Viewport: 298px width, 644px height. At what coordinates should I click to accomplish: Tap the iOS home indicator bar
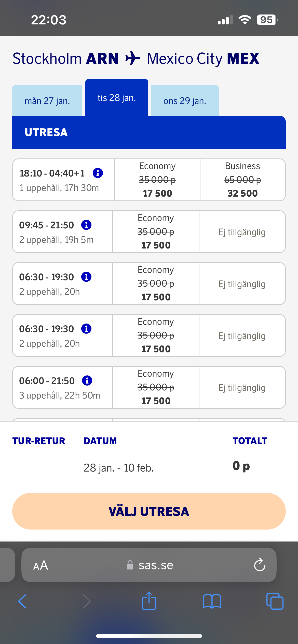[149, 636]
